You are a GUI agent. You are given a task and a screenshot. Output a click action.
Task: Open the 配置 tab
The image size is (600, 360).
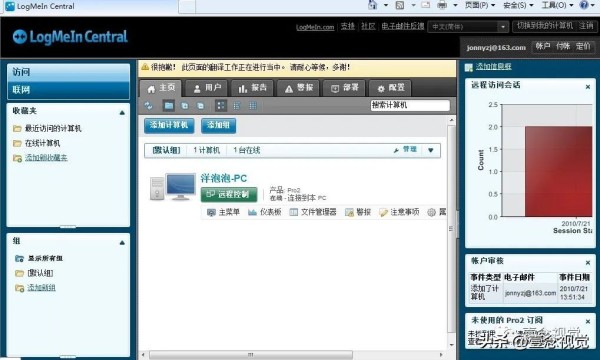point(390,88)
